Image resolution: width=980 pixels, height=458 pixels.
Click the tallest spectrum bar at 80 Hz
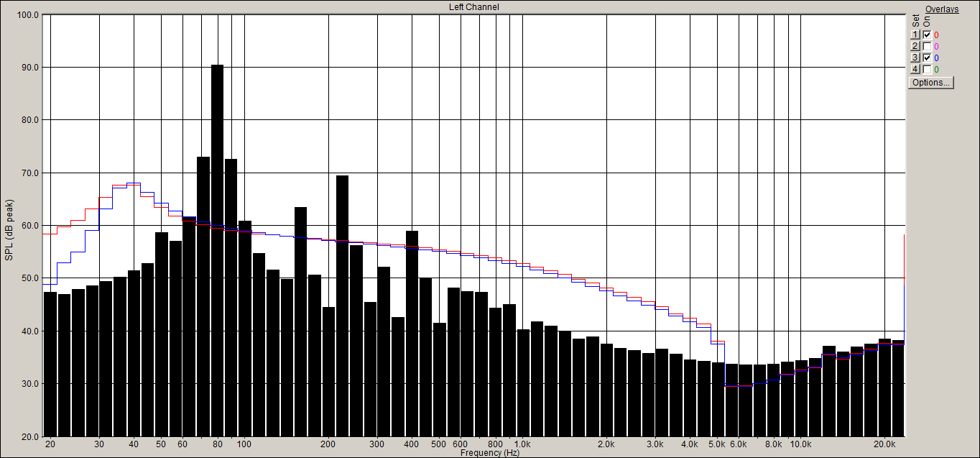tap(217, 250)
